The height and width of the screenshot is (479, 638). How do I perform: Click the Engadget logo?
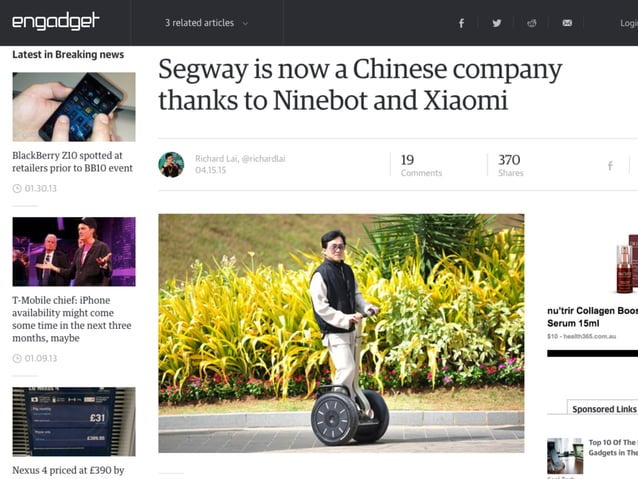(x=56, y=21)
